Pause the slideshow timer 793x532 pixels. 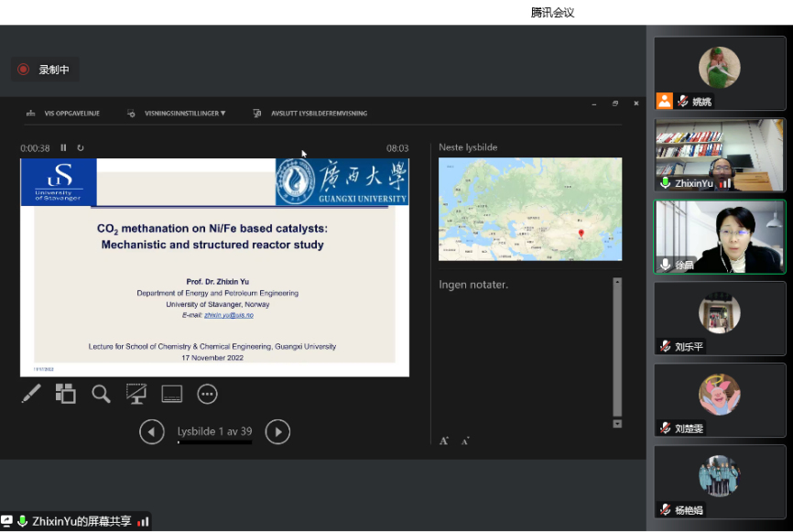(x=64, y=147)
